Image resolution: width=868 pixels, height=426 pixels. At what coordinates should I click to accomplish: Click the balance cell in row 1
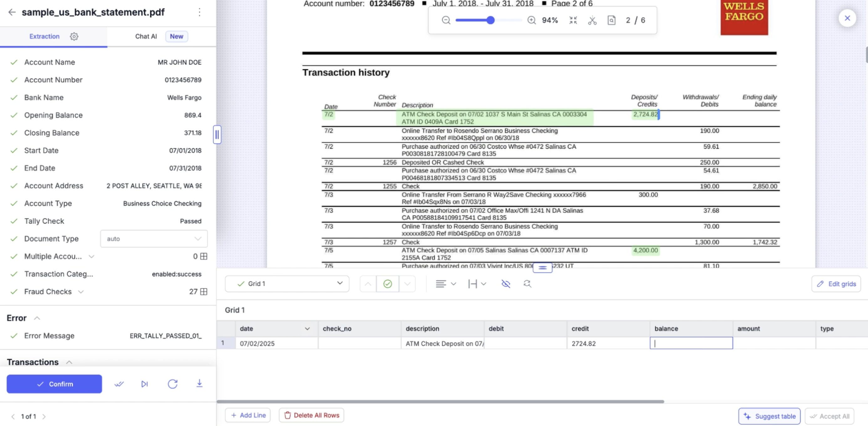[x=691, y=343]
